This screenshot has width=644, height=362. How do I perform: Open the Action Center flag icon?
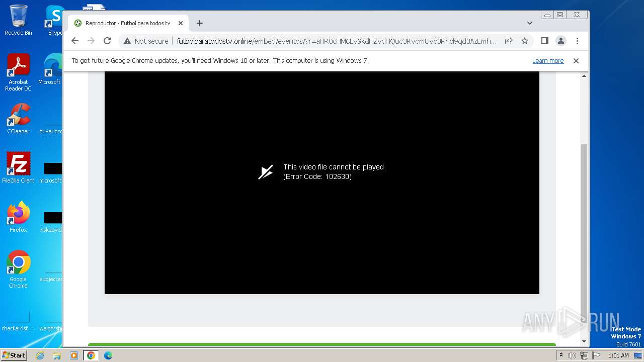(596, 355)
